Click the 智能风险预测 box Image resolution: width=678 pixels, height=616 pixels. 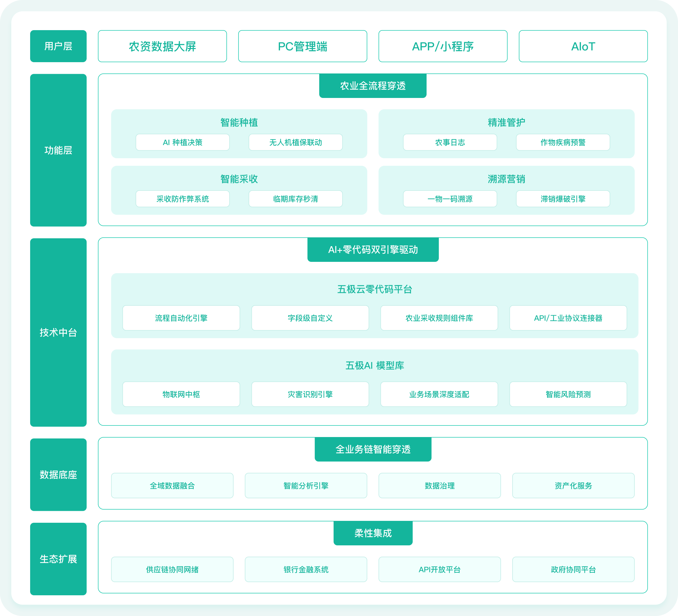point(568,394)
